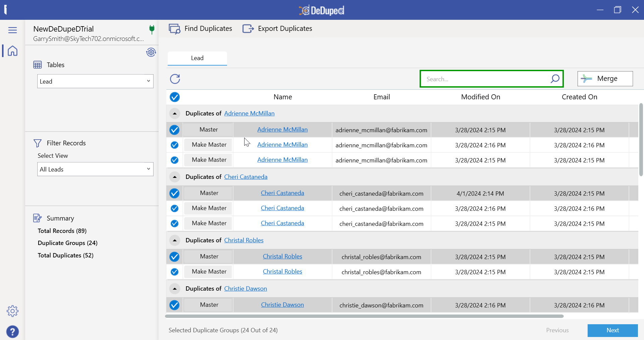The height and width of the screenshot is (340, 644).
Task: Collapse the Adrienne McMillan duplicates group
Action: [x=174, y=113]
